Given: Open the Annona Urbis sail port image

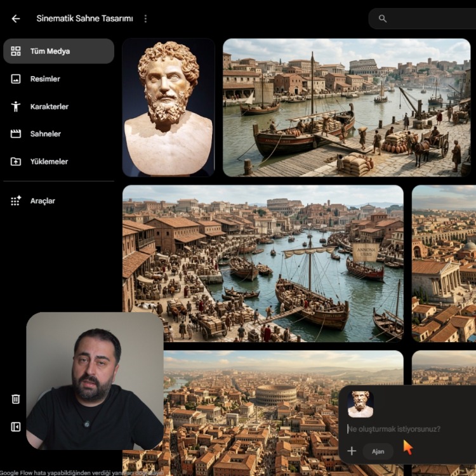Looking at the screenshot, I should [x=263, y=263].
